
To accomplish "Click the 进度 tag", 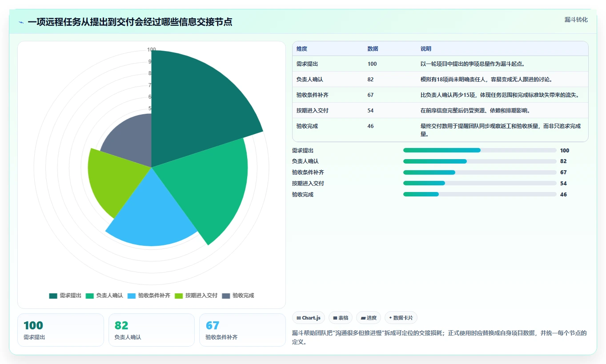I will 369,318.
